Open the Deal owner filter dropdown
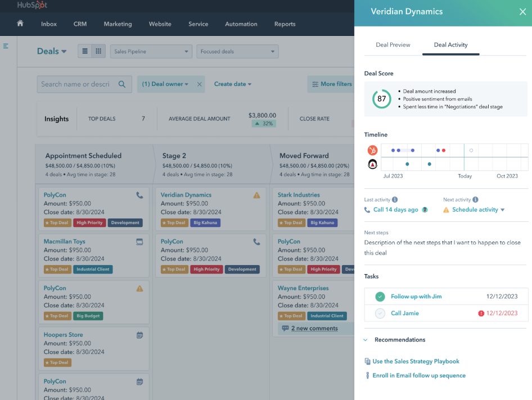 coord(165,84)
